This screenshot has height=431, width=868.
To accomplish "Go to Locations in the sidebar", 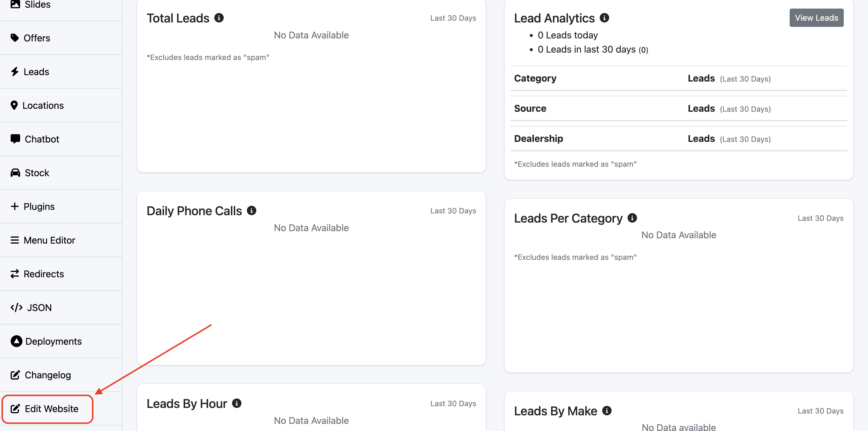I will [x=43, y=106].
